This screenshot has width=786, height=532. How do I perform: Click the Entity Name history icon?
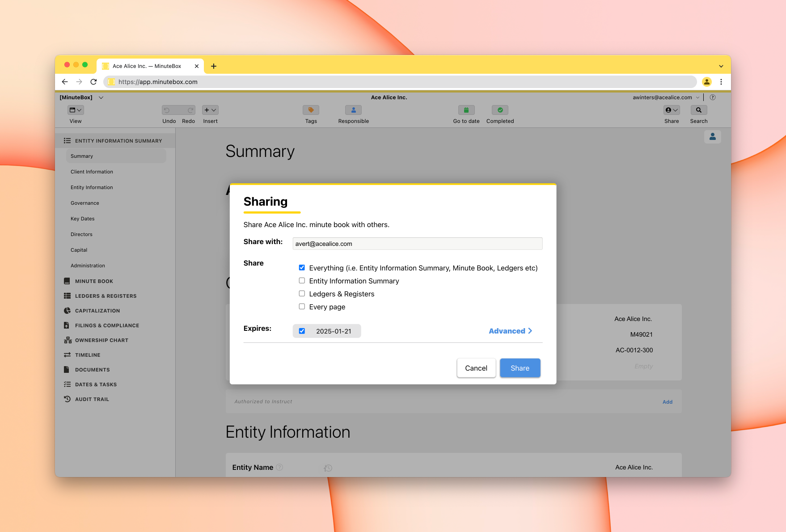point(328,468)
